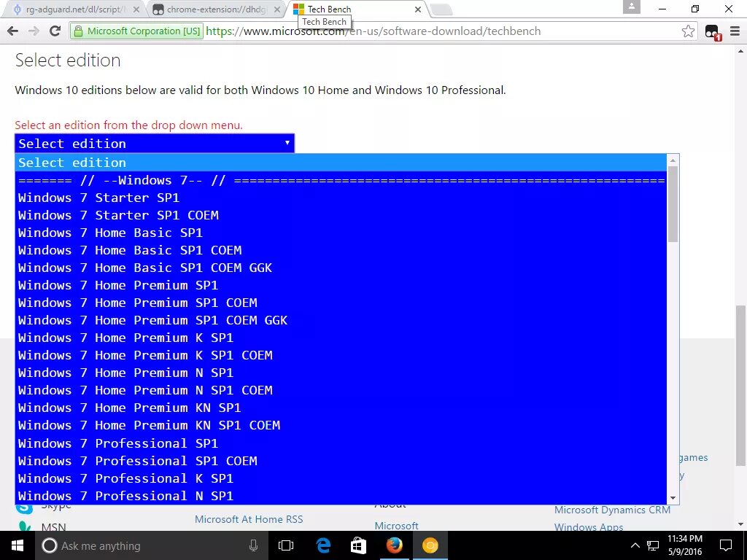Select Windows 7 Home Basic SP1
This screenshot has height=560, width=747.
(341, 233)
